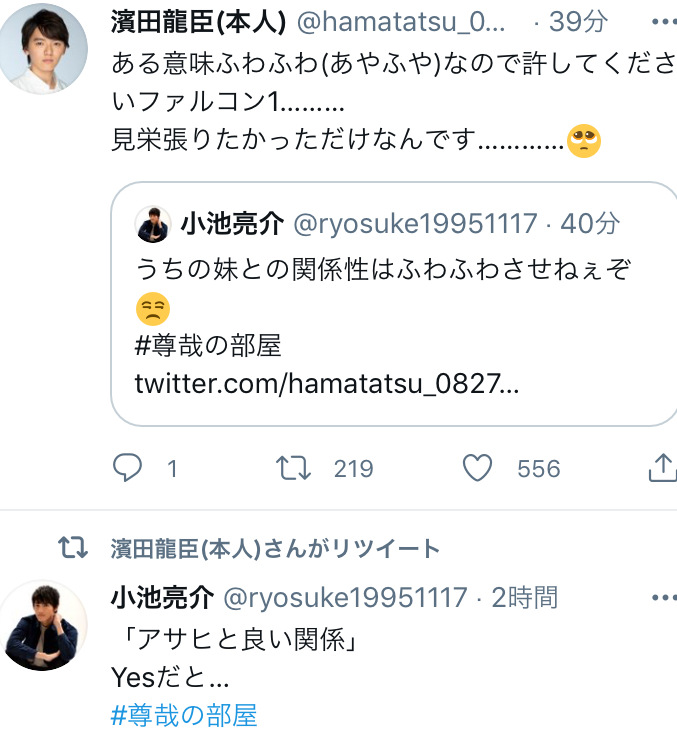Click the @hamatatsu_0 handle text

point(401,22)
